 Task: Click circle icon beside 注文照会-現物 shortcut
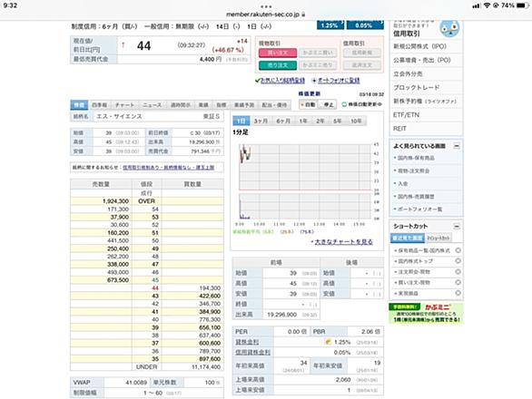click(x=458, y=272)
